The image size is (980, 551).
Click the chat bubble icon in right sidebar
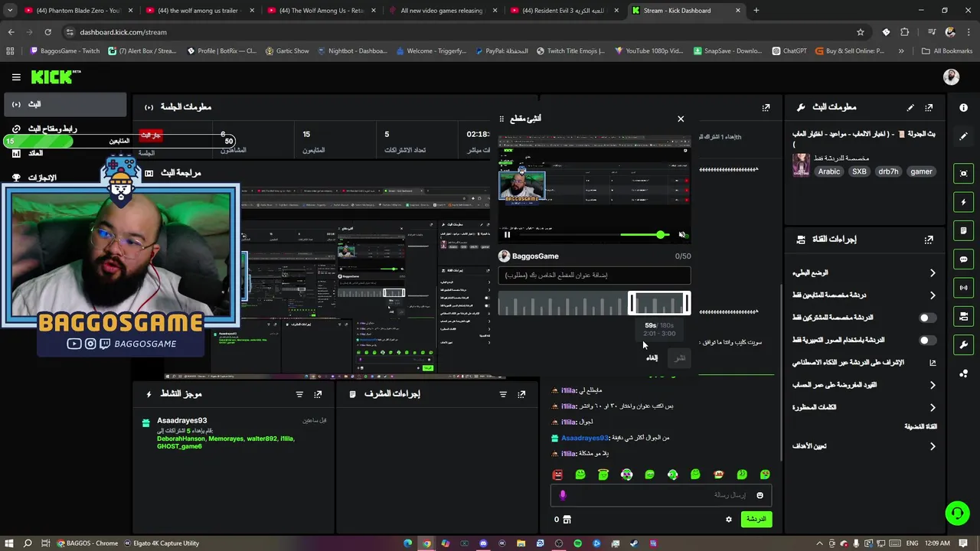point(963,259)
